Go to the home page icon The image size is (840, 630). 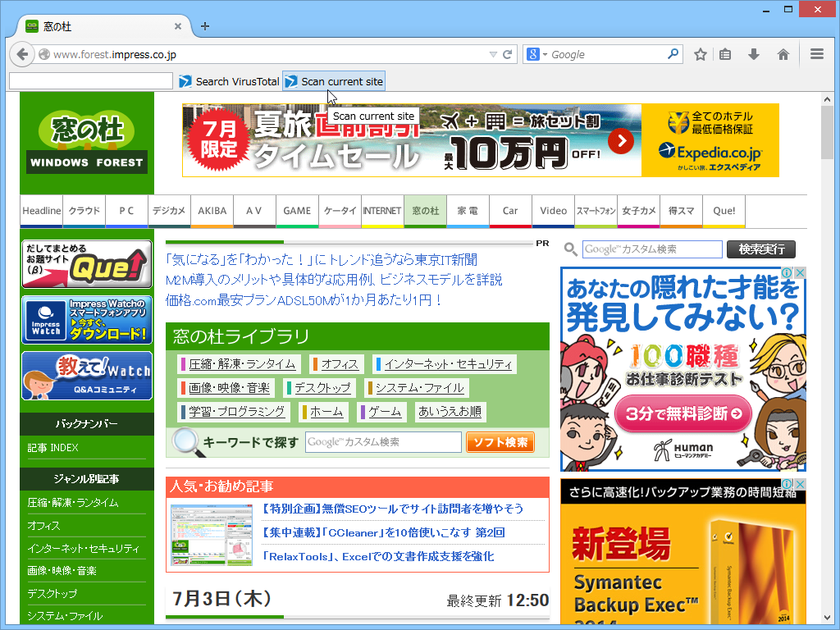click(x=783, y=54)
